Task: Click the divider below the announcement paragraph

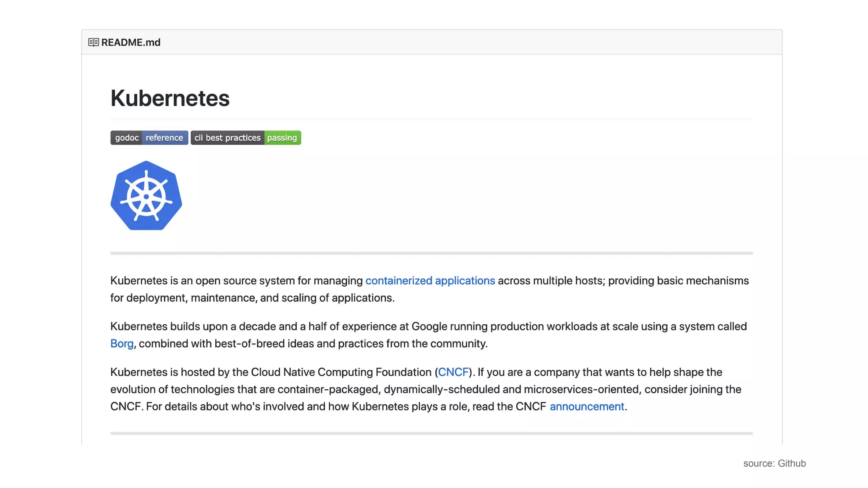Action: click(431, 433)
